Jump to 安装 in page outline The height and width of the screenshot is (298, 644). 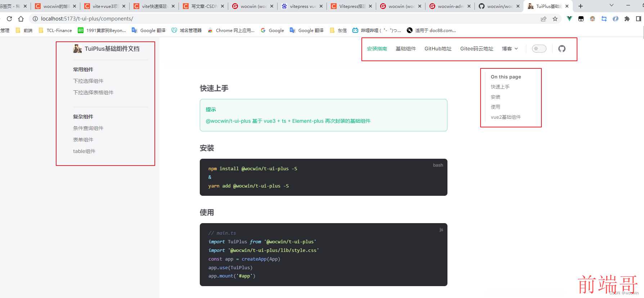point(495,97)
